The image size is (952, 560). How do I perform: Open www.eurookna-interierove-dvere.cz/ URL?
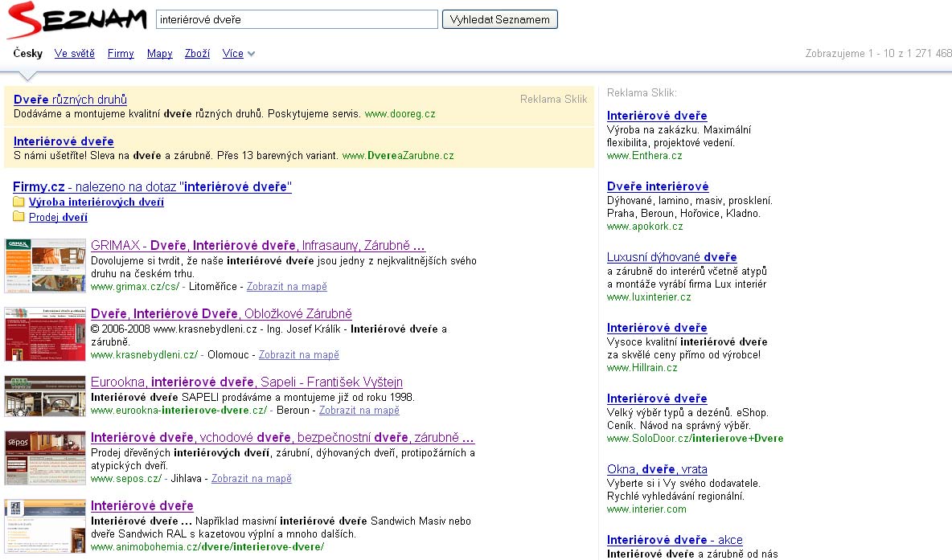(x=179, y=411)
